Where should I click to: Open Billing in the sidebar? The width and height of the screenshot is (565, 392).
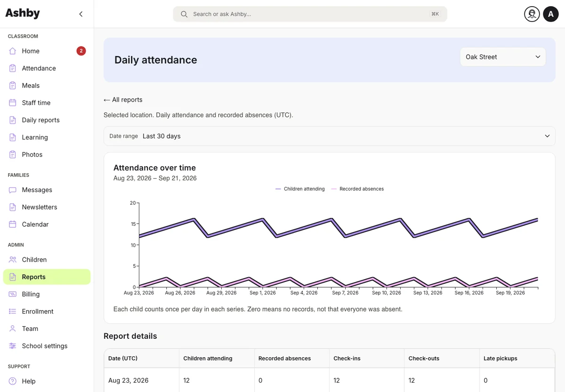[47, 294]
